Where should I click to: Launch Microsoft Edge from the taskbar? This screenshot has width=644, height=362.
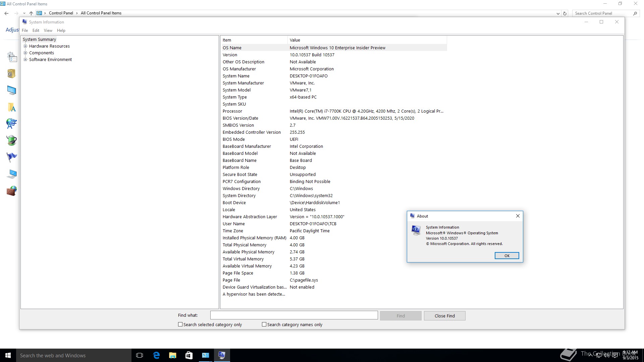[156, 355]
